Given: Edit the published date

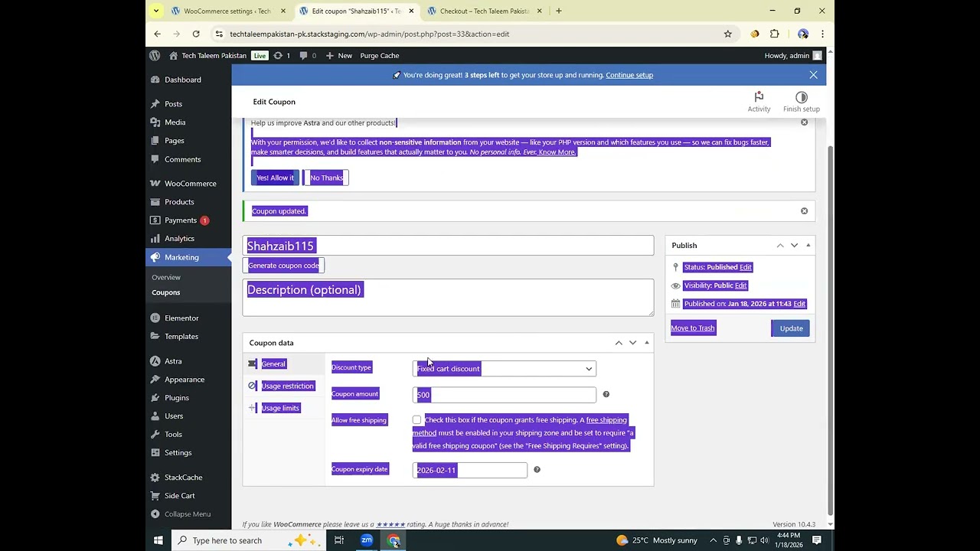Looking at the screenshot, I should pyautogui.click(x=799, y=304).
